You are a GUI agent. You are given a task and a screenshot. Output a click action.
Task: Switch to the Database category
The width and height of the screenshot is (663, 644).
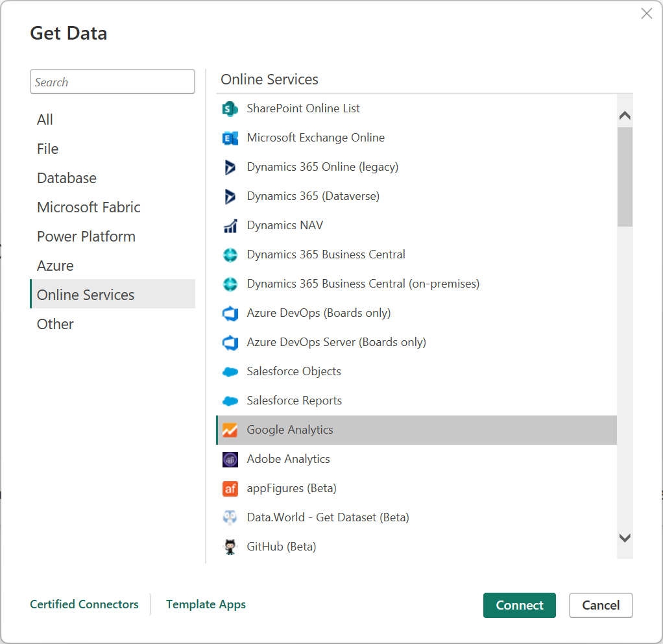click(66, 178)
